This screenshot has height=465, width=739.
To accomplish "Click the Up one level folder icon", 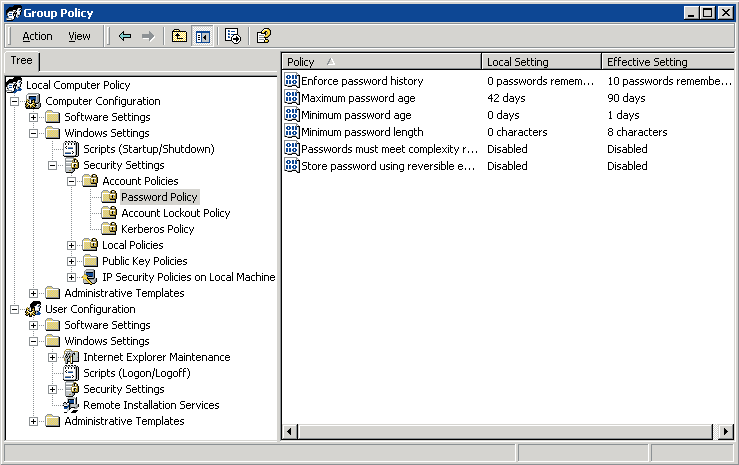I will click(179, 36).
